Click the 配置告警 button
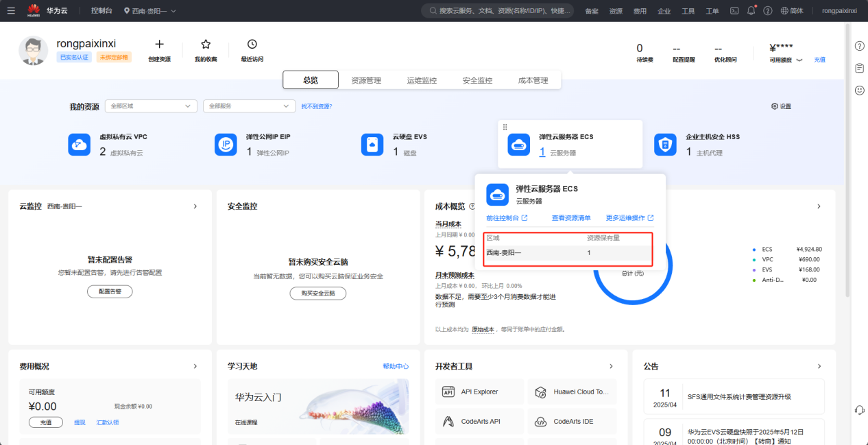The width and height of the screenshot is (868, 445). (110, 291)
